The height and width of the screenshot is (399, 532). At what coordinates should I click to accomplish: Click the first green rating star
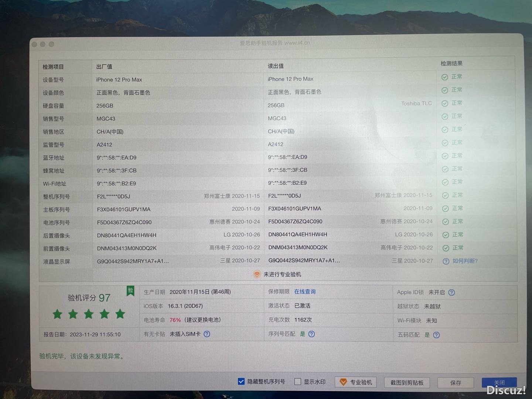pyautogui.click(x=57, y=314)
